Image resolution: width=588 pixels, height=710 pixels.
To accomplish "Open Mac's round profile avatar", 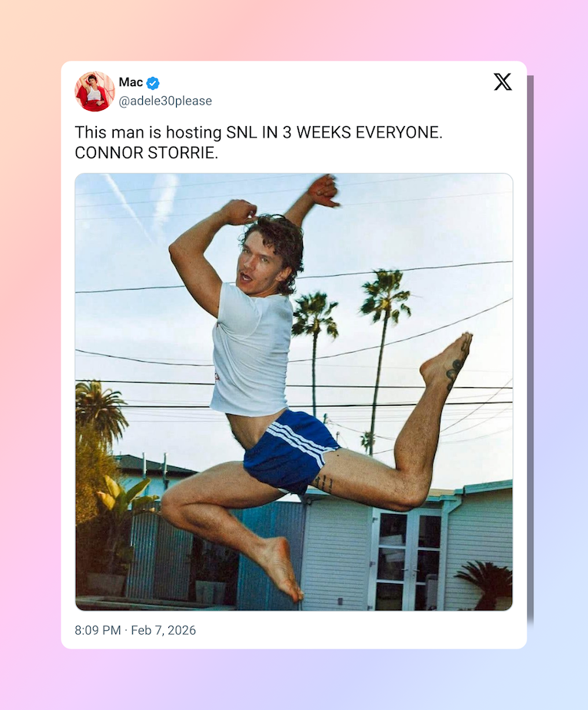I will 95,91.
